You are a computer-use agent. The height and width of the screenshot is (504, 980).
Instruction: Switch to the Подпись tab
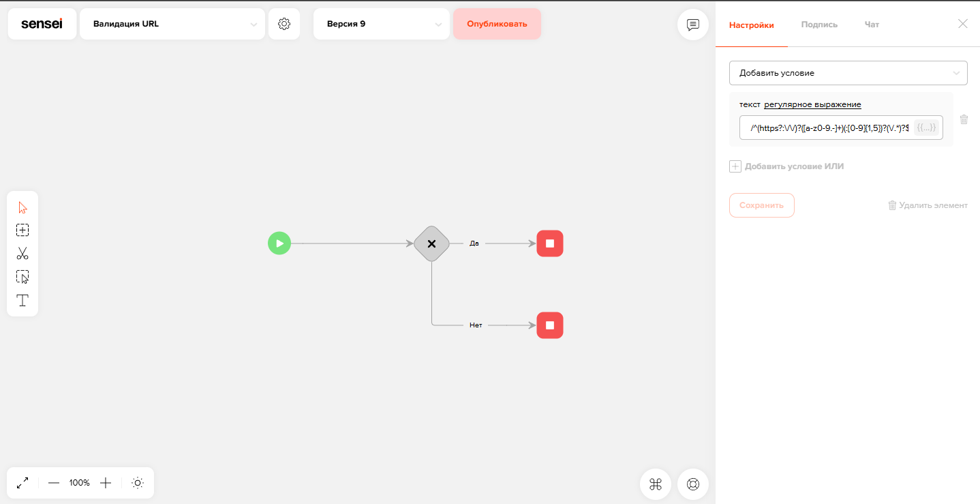819,25
